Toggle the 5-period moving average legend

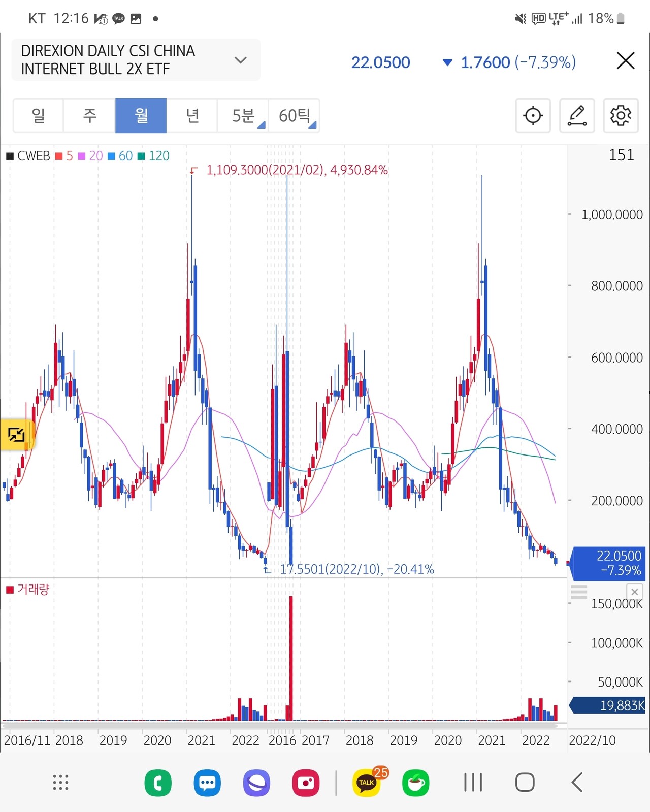tap(64, 156)
